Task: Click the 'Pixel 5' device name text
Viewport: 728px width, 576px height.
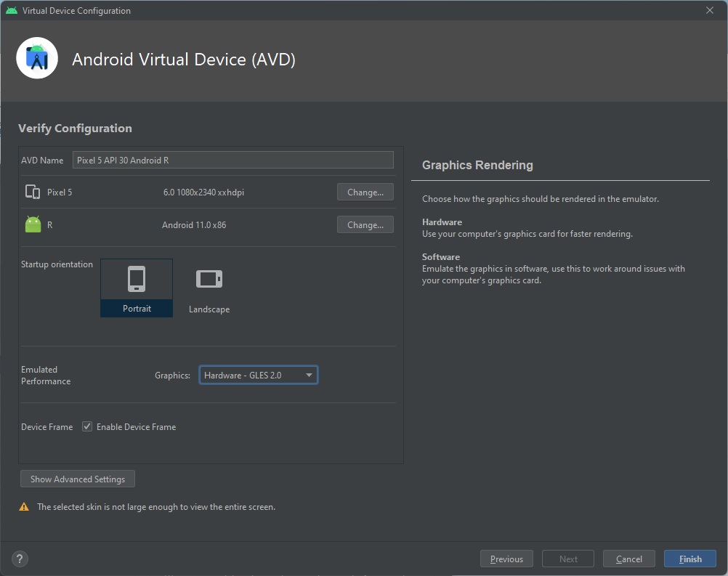Action: (60, 192)
